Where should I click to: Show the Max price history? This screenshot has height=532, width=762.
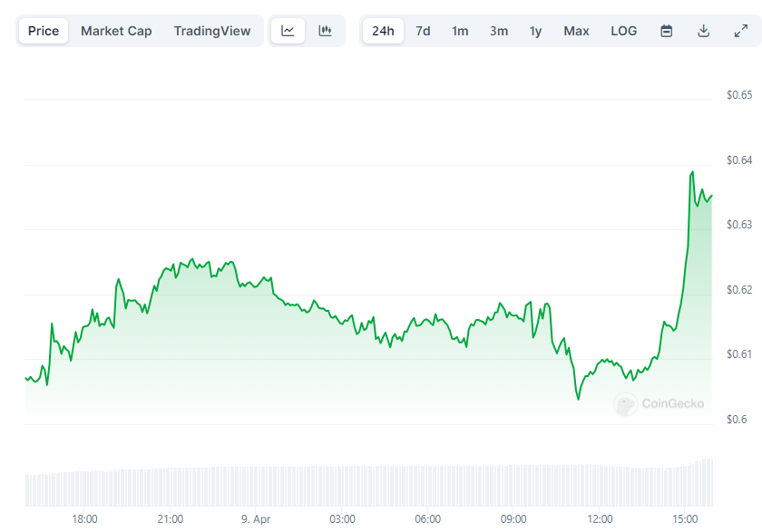tap(576, 31)
